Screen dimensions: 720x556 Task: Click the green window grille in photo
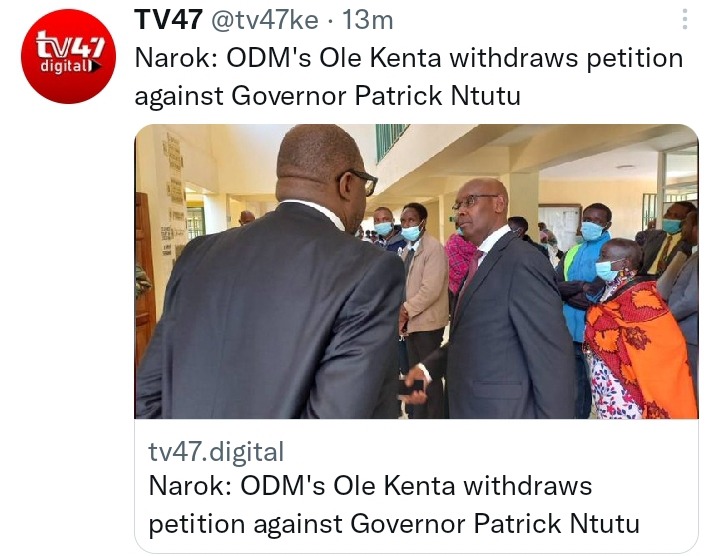[389, 140]
